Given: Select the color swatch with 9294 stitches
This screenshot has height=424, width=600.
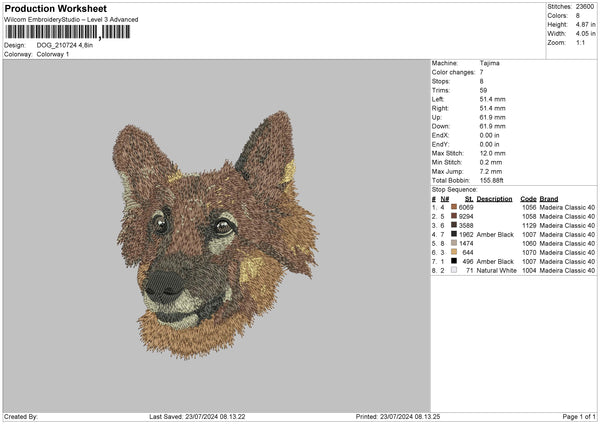Looking at the screenshot, I should 454,216.
